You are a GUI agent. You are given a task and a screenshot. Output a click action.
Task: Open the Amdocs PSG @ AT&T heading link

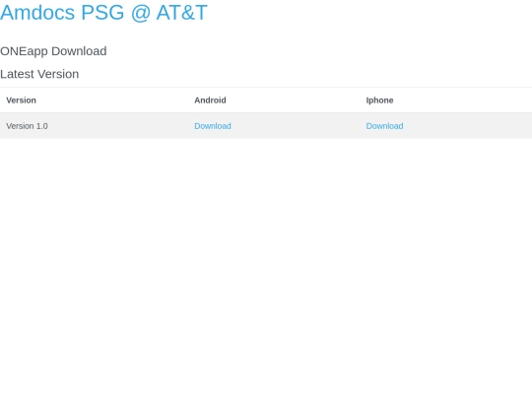click(x=103, y=13)
